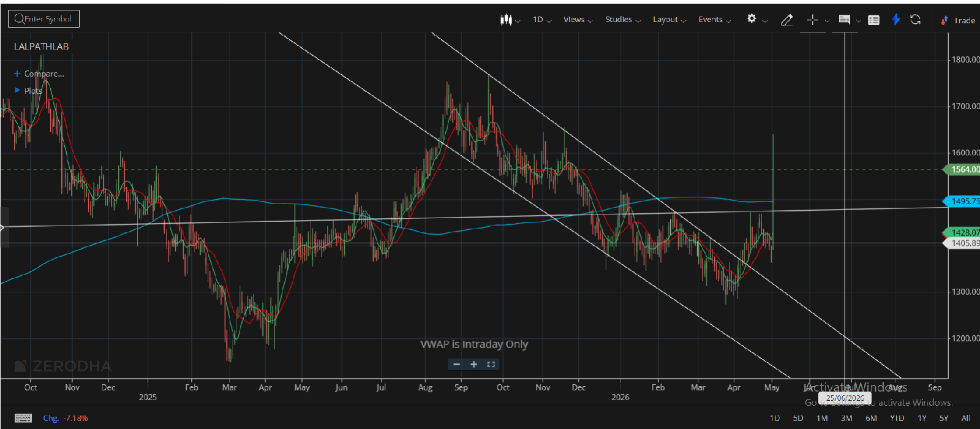The height and width of the screenshot is (429, 980).
Task: Expand the crosshair tool options arrow
Action: coord(827,21)
